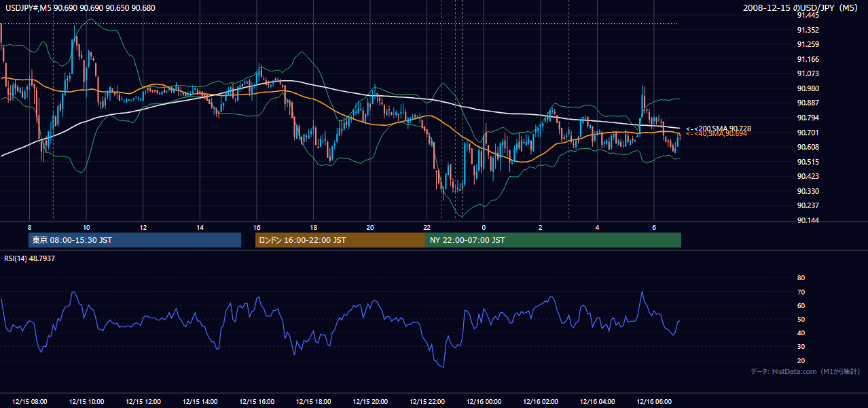Click the 90.515 price axis label
The image size is (868, 408).
(808, 162)
